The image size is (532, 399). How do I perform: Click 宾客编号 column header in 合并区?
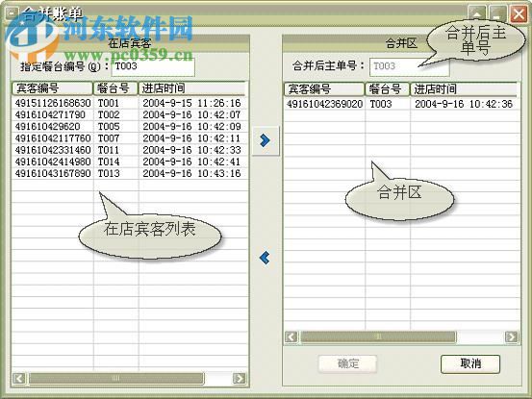(x=324, y=89)
